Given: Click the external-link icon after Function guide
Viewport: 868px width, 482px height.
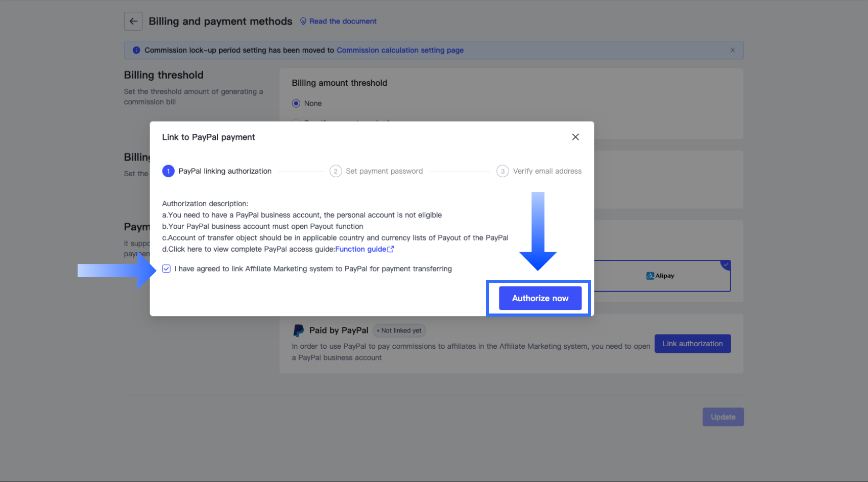Looking at the screenshot, I should [391, 249].
